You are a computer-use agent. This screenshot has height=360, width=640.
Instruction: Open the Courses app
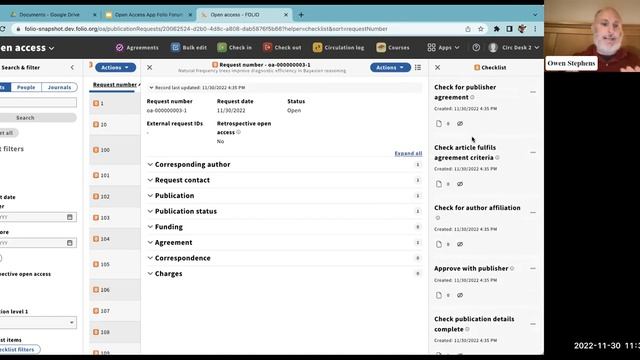click(x=393, y=48)
